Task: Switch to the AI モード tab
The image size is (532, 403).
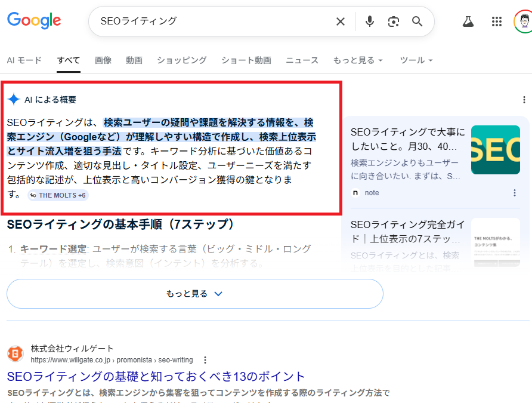Action: click(24, 60)
